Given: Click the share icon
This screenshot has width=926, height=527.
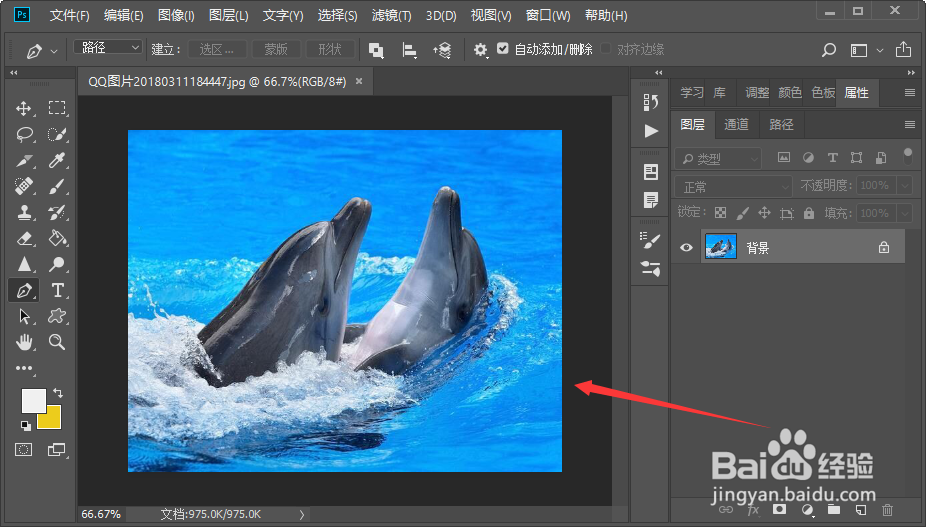Looking at the screenshot, I should (x=903, y=50).
